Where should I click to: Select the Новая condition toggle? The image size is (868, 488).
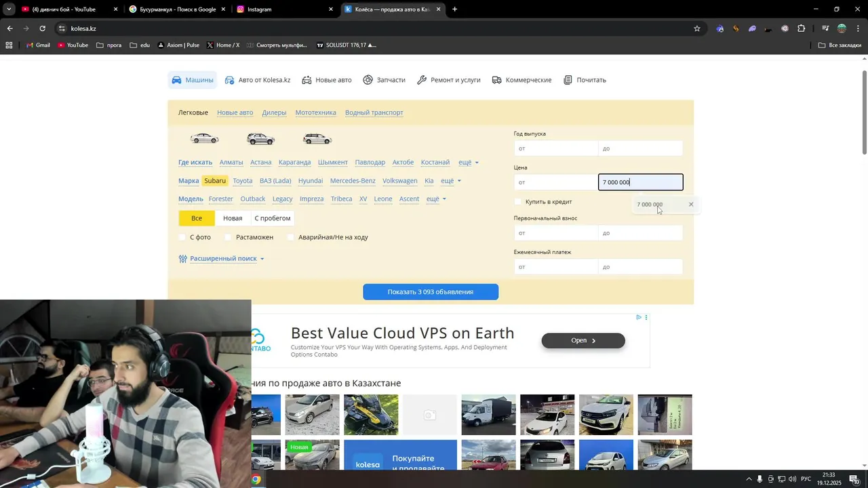click(233, 218)
